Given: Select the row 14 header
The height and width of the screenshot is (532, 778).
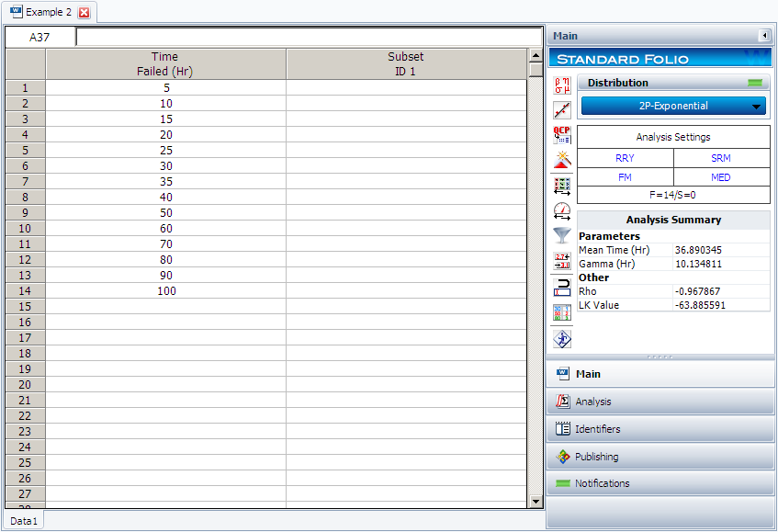Looking at the screenshot, I should [x=26, y=291].
